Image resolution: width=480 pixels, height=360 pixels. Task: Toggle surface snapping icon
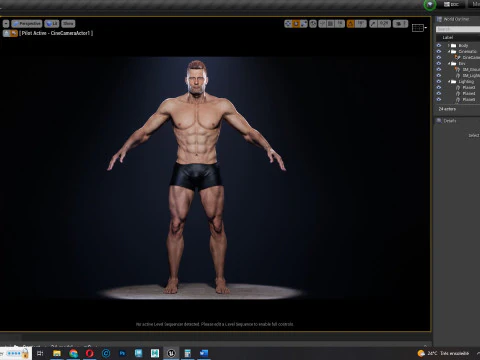tap(322, 24)
